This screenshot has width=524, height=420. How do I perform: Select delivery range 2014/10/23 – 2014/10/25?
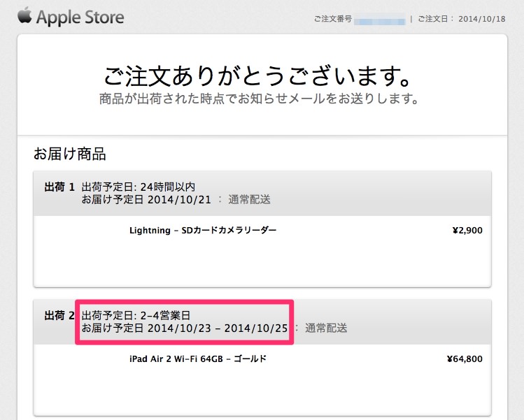tap(218, 328)
